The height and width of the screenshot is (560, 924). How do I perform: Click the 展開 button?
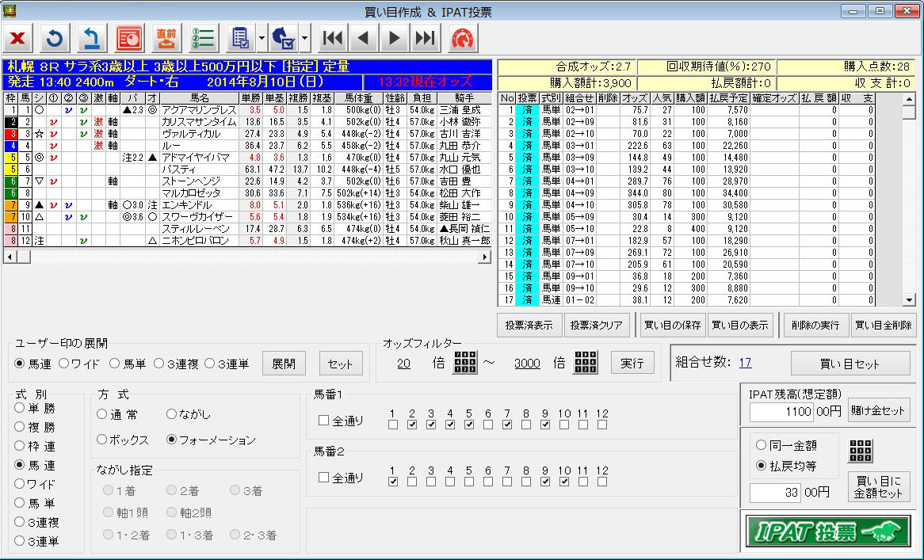pos(284,364)
